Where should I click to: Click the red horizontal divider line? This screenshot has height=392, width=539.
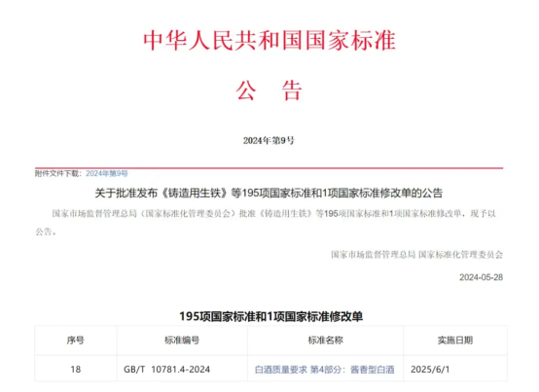coord(269,168)
